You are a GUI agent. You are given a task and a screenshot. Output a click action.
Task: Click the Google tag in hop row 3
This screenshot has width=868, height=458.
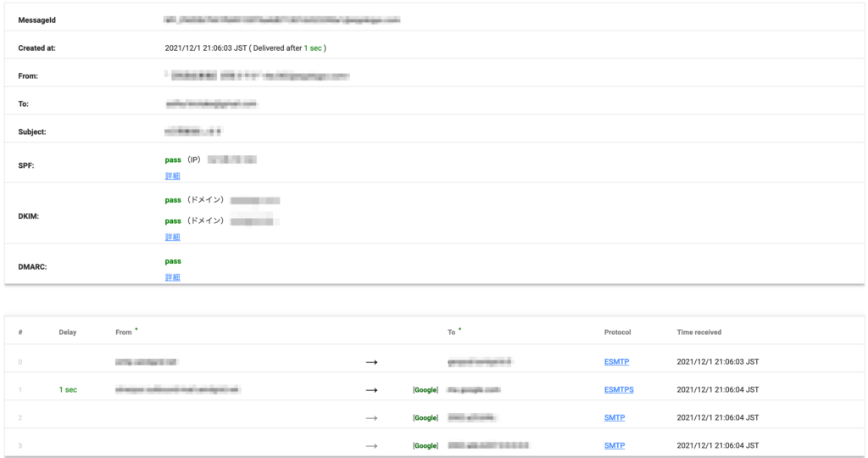(426, 446)
